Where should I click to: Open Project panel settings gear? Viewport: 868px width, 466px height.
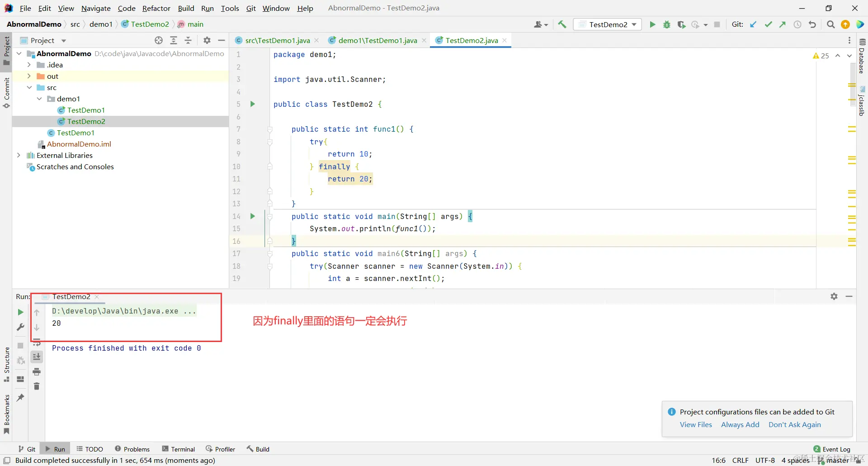(207, 40)
